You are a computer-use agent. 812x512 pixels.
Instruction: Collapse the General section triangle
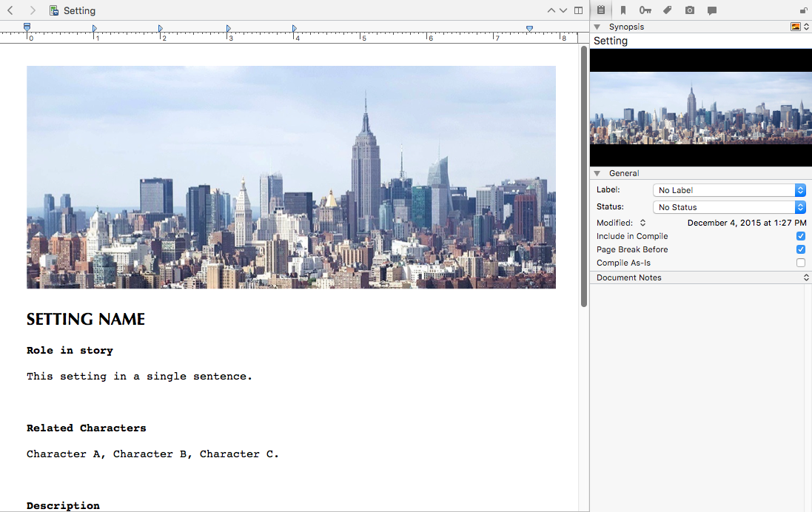click(x=597, y=173)
